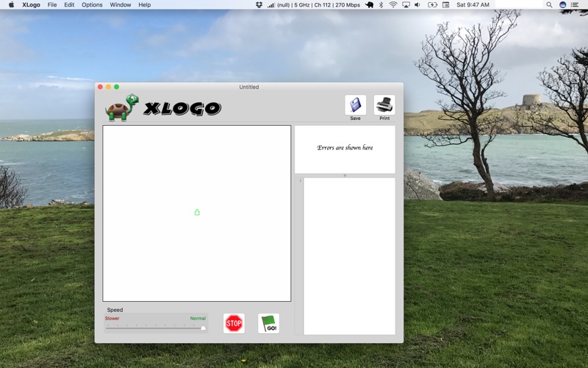The image size is (588, 368).
Task: Open the Options menu
Action: coord(92,5)
